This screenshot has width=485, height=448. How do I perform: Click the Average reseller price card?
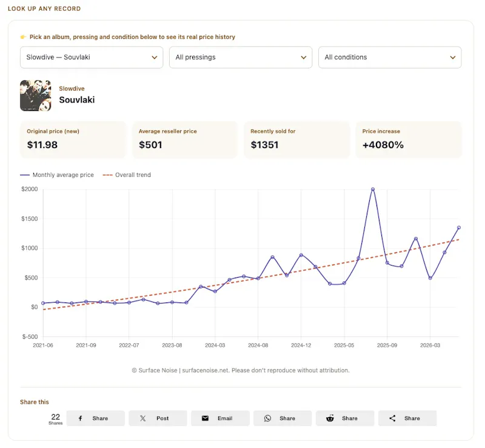[185, 140]
